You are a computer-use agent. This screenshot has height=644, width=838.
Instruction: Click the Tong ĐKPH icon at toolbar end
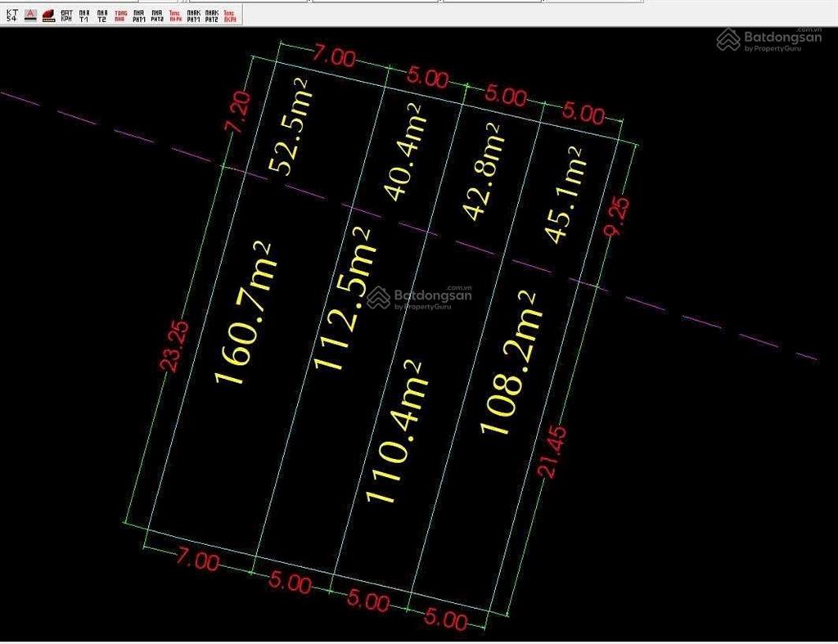coord(230,12)
